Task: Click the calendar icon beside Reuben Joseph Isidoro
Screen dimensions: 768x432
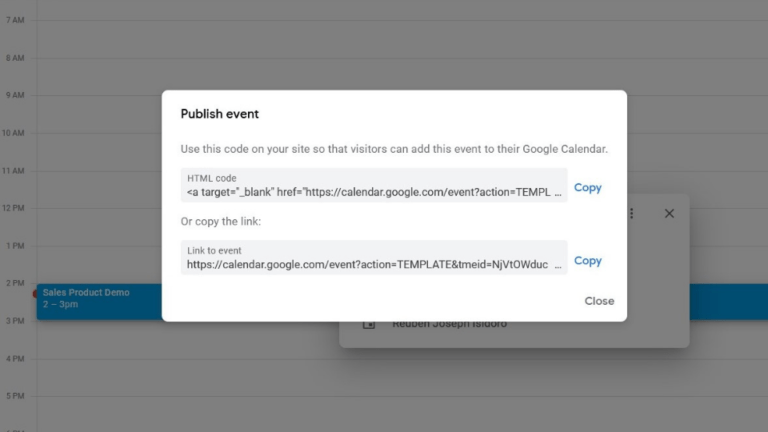Action: click(369, 325)
